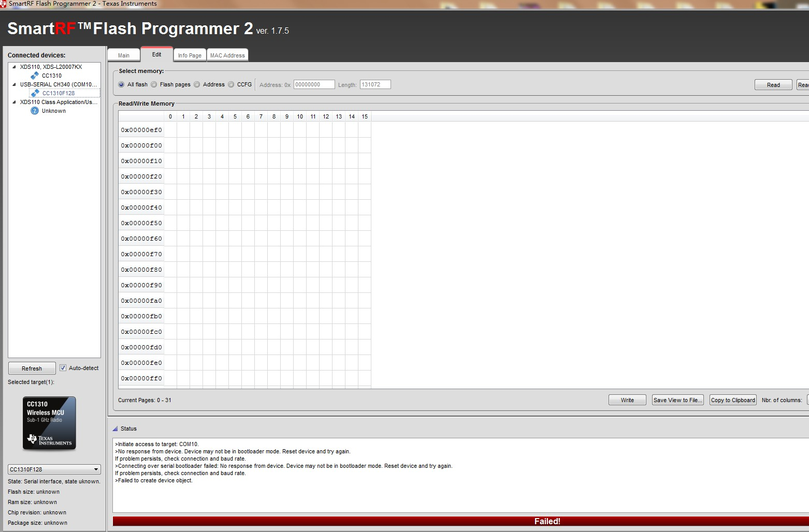Select XDS110 Class Application tree entry

(x=59, y=102)
